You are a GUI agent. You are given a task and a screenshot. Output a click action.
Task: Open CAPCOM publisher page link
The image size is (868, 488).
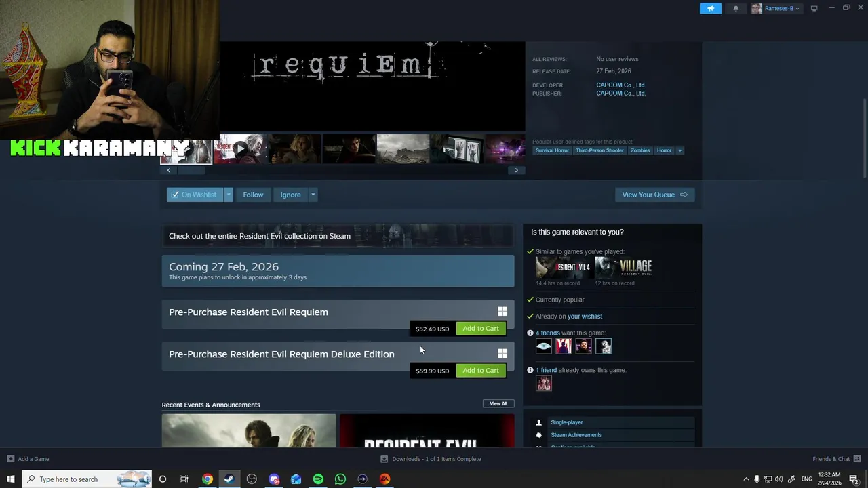620,94
